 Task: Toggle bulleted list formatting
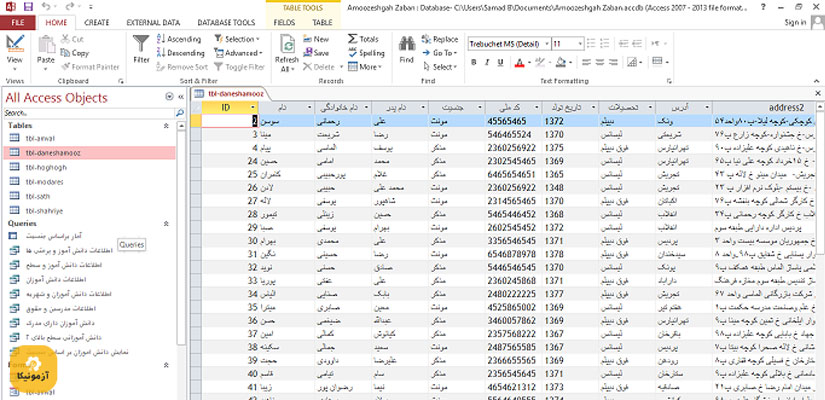click(591, 44)
